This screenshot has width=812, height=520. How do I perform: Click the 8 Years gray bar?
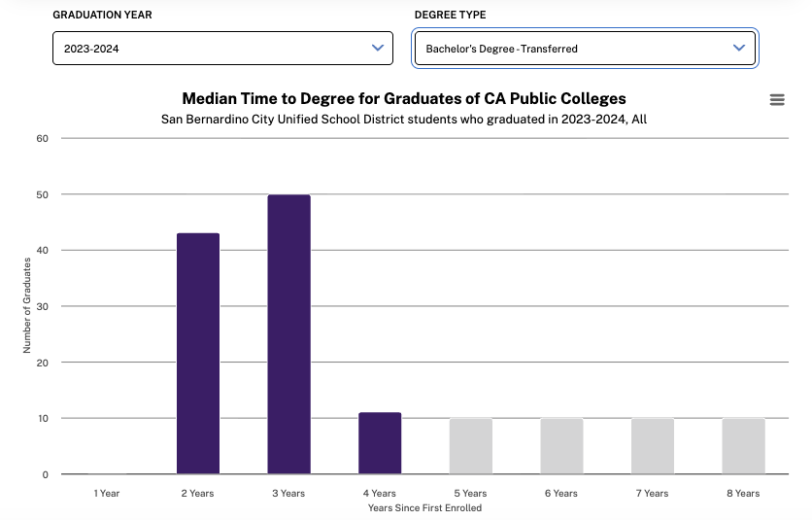coord(743,446)
